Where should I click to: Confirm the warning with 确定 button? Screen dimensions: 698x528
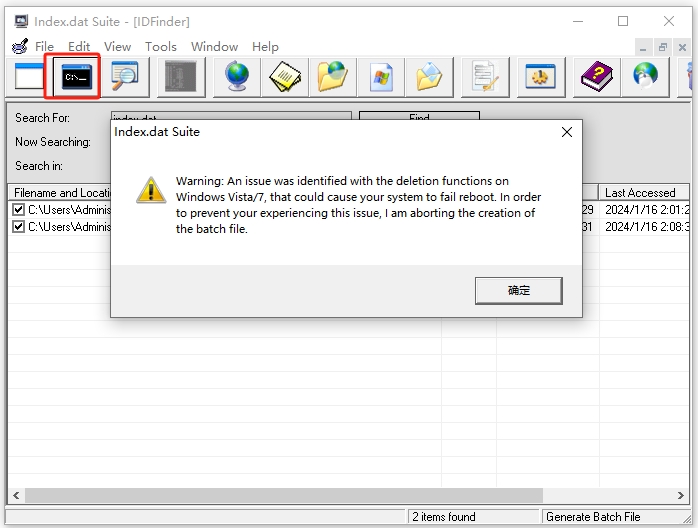(x=519, y=291)
